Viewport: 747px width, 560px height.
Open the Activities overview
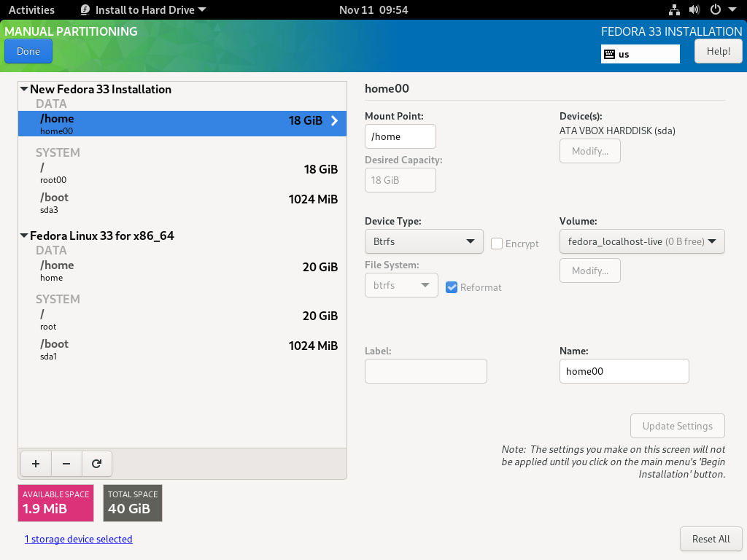click(x=31, y=10)
